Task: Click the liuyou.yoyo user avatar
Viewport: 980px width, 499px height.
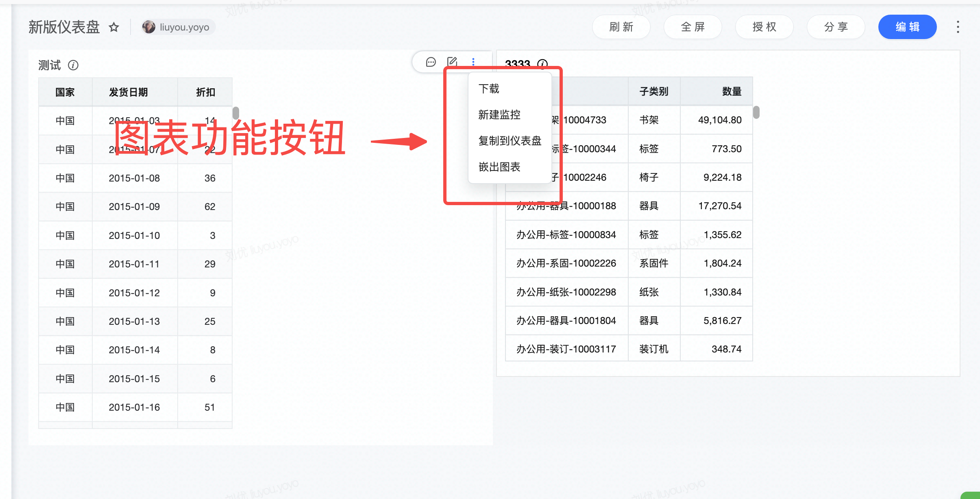Action: click(x=149, y=27)
